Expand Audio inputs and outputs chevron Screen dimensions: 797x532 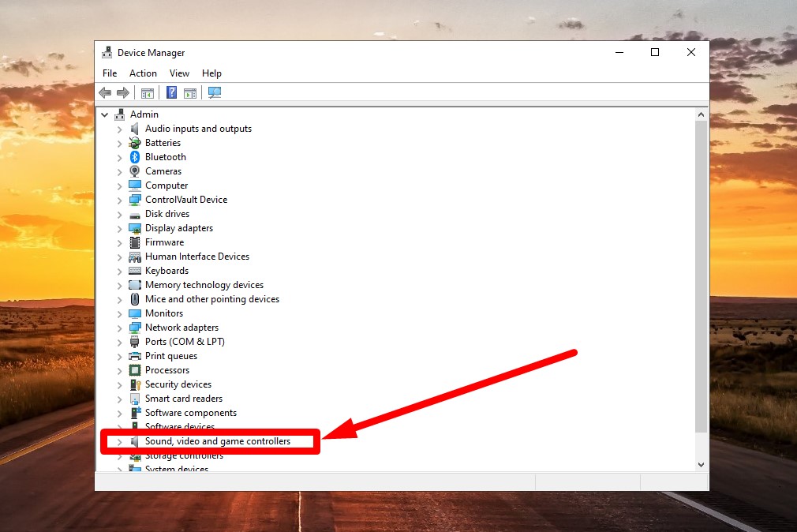[x=119, y=129]
